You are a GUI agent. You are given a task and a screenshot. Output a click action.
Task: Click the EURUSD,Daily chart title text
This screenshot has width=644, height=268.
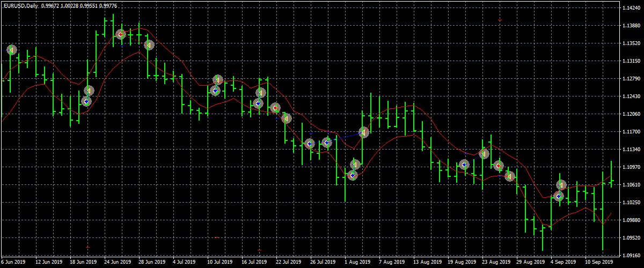(22, 5)
